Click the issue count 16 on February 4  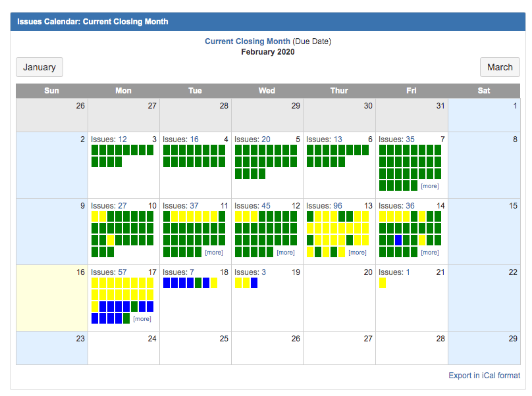pyautogui.click(x=194, y=139)
